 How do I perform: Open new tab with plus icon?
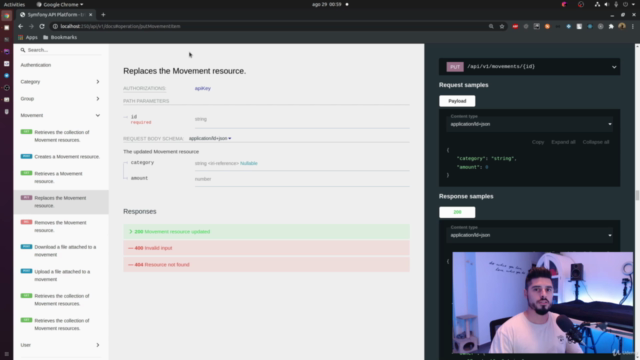click(103, 15)
